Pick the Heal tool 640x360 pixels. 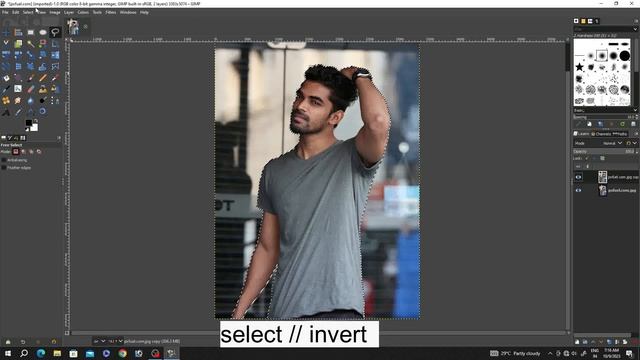click(x=6, y=100)
